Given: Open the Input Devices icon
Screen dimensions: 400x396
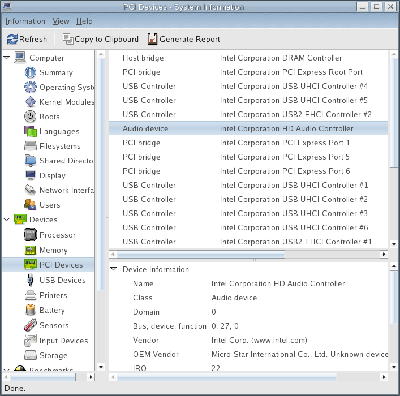Looking at the screenshot, I should pyautogui.click(x=30, y=340).
